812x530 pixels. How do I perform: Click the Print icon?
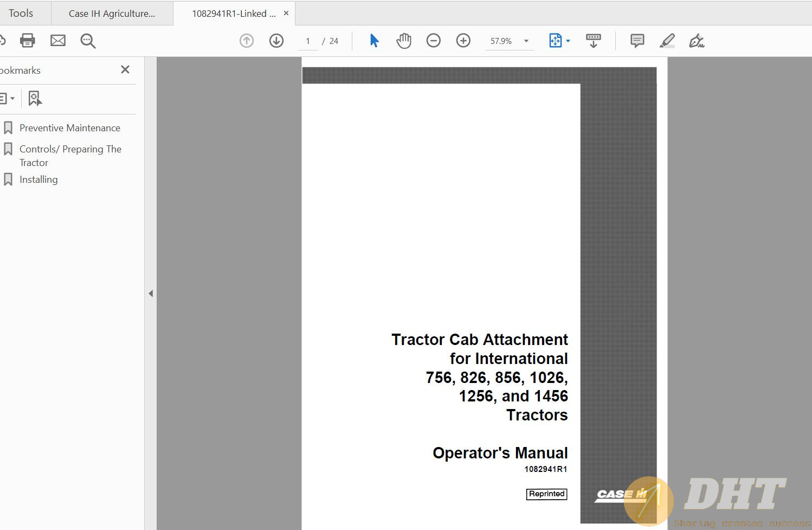[x=27, y=41]
